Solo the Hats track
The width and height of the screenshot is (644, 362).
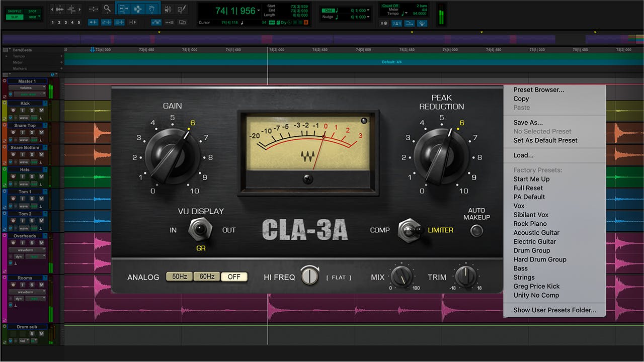[x=32, y=176]
